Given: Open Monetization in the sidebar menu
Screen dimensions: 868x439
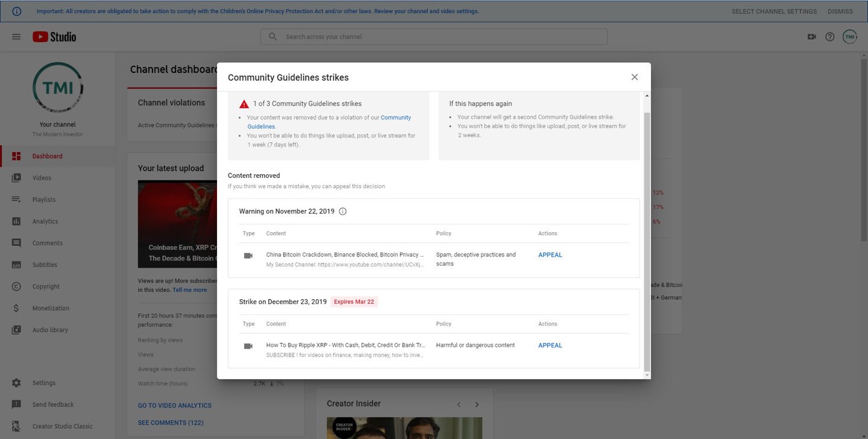Looking at the screenshot, I should coord(57,308).
